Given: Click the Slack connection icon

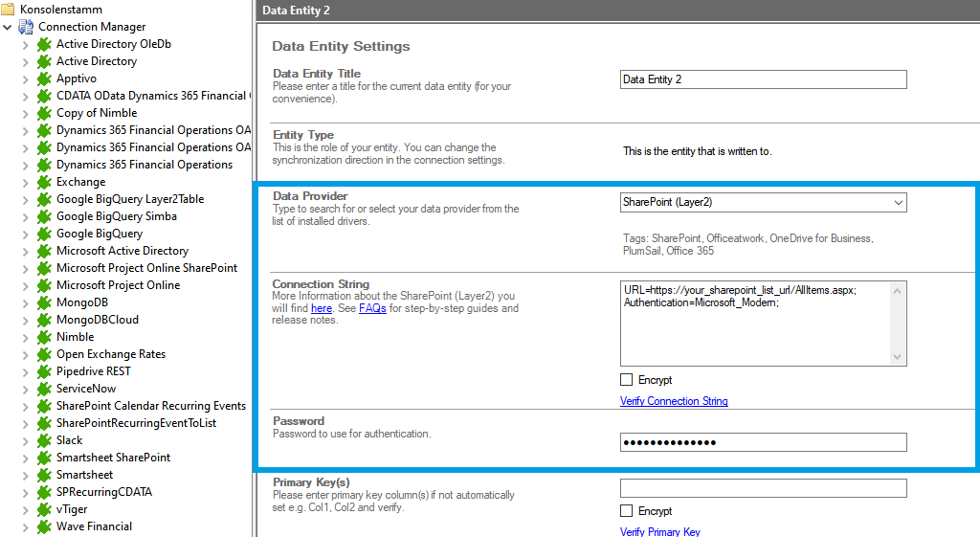Looking at the screenshot, I should tap(44, 440).
